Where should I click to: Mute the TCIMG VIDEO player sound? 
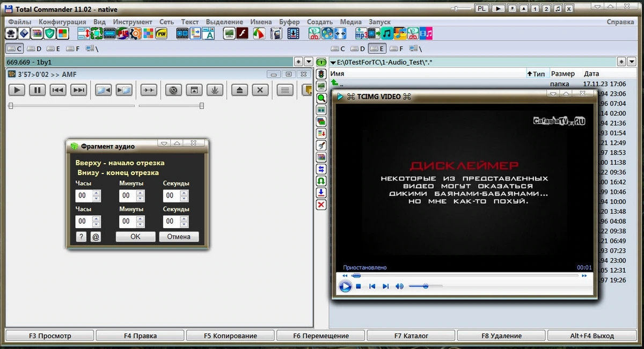tap(399, 287)
